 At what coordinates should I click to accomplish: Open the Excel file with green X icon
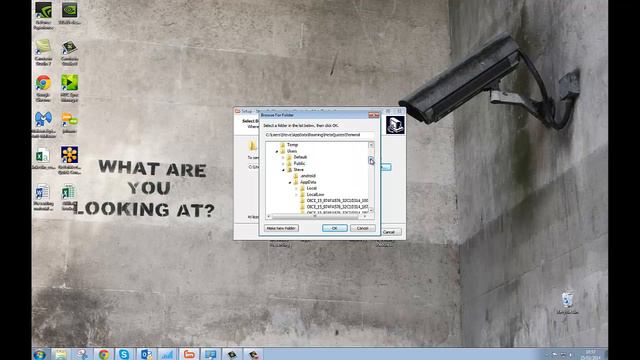point(43,159)
